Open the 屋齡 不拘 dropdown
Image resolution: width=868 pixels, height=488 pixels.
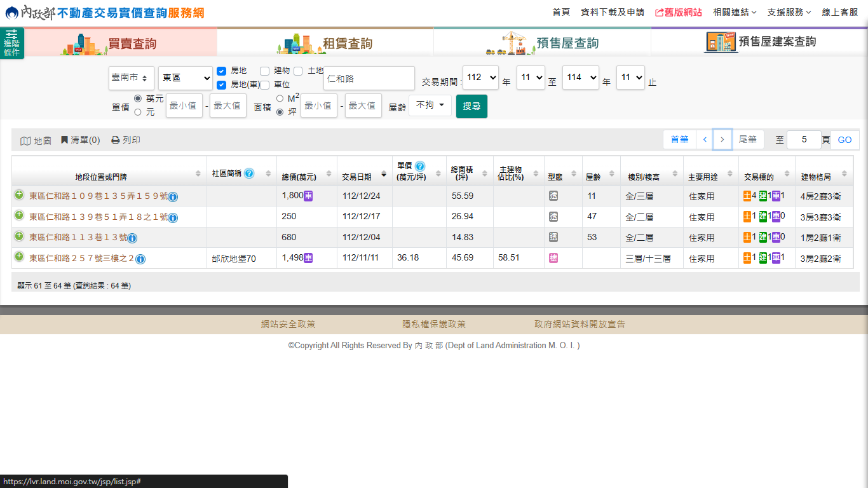(x=430, y=105)
